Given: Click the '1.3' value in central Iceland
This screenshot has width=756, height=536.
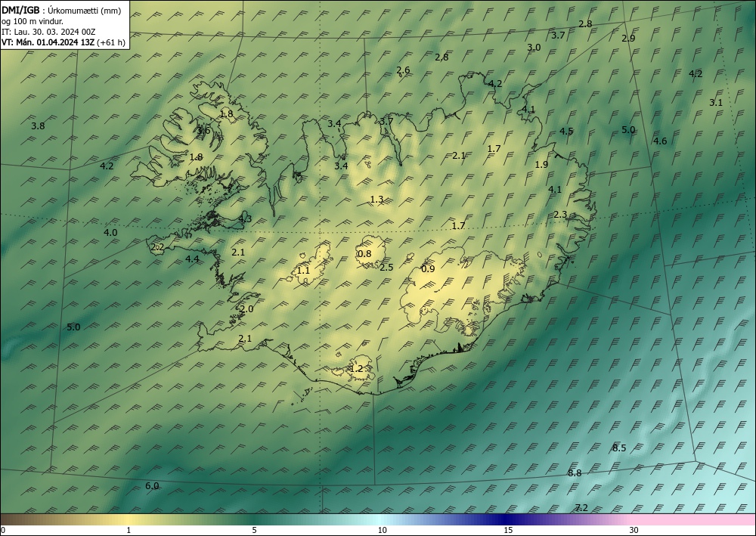Looking at the screenshot, I should click(376, 199).
